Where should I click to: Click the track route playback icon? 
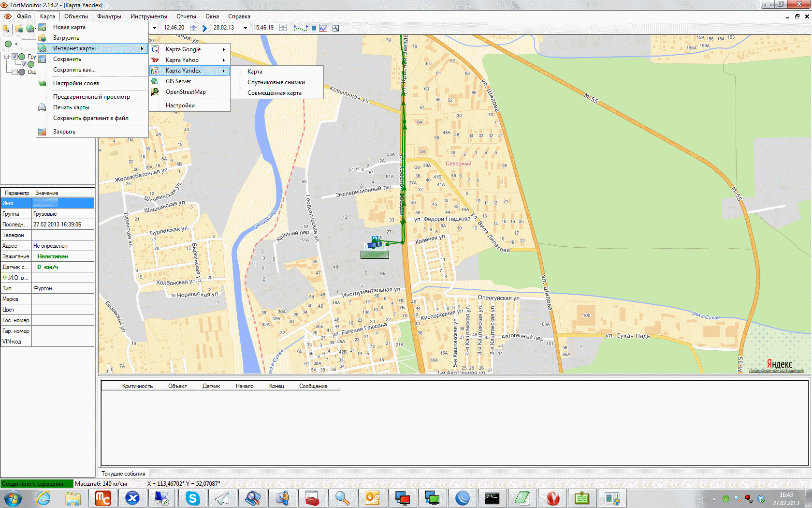click(x=300, y=28)
